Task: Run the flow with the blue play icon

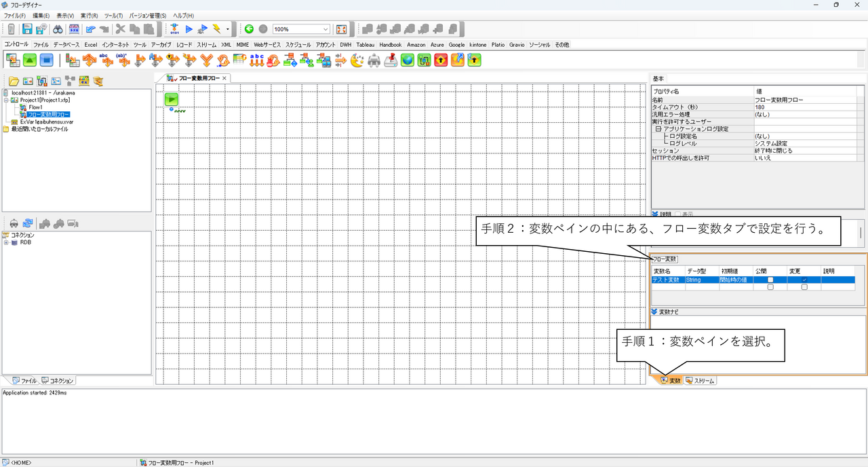Action: click(x=189, y=29)
